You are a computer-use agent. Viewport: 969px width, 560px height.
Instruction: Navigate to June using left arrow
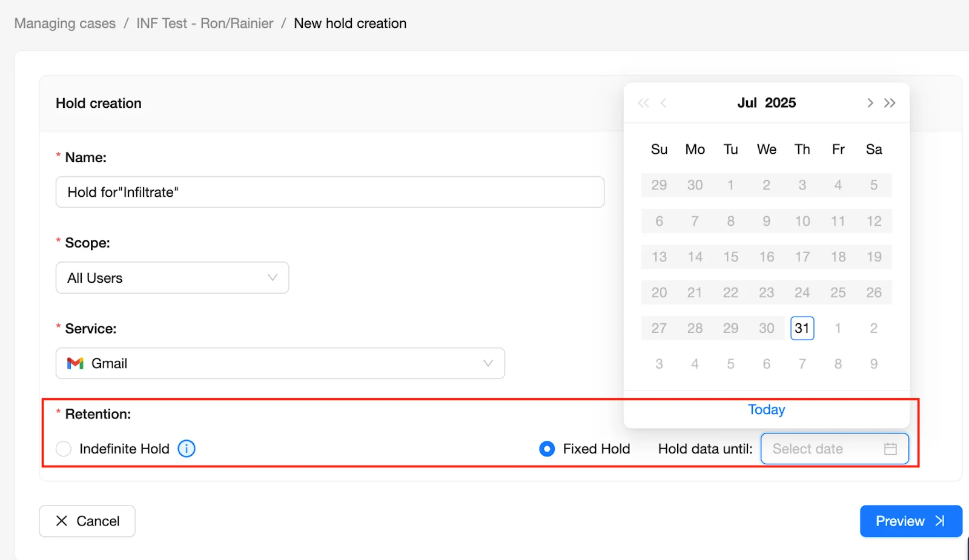(664, 103)
